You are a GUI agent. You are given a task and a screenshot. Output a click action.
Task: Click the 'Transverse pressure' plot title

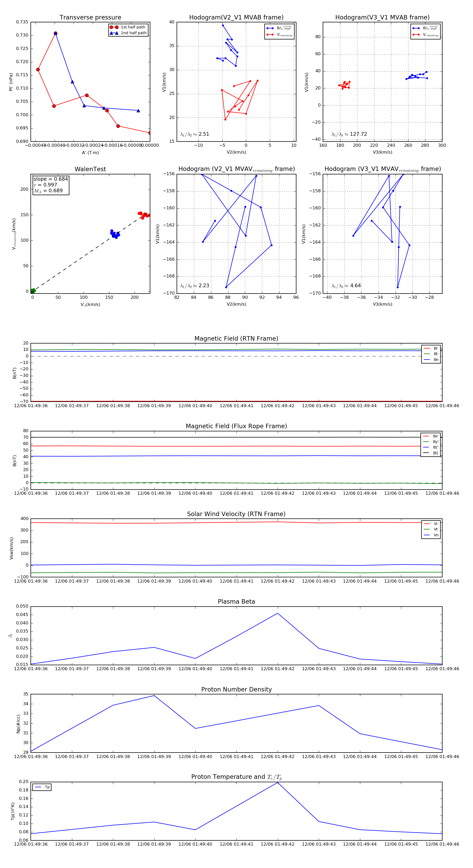(90, 18)
